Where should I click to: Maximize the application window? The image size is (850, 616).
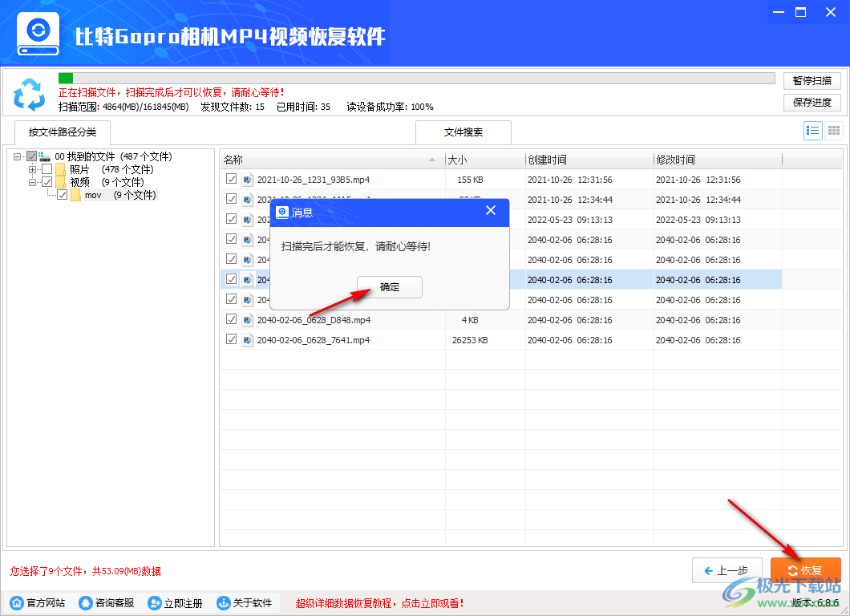(800, 12)
